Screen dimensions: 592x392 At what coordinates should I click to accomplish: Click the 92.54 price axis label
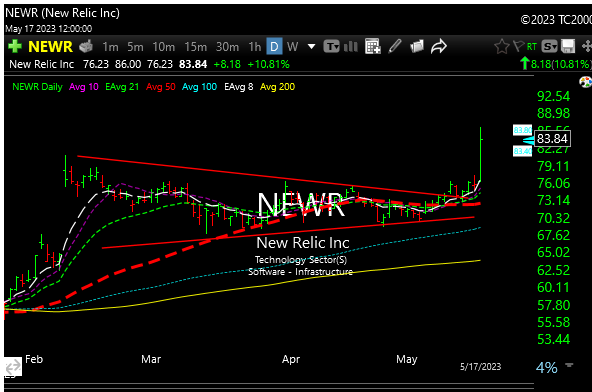coord(553,96)
